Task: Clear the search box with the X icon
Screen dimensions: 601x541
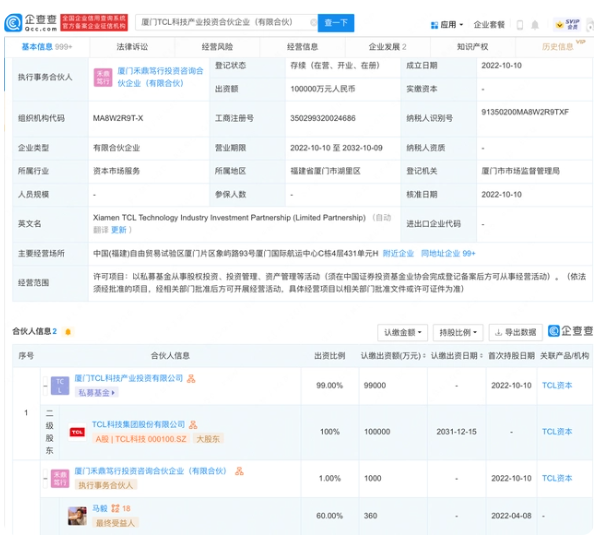Action: click(x=313, y=23)
